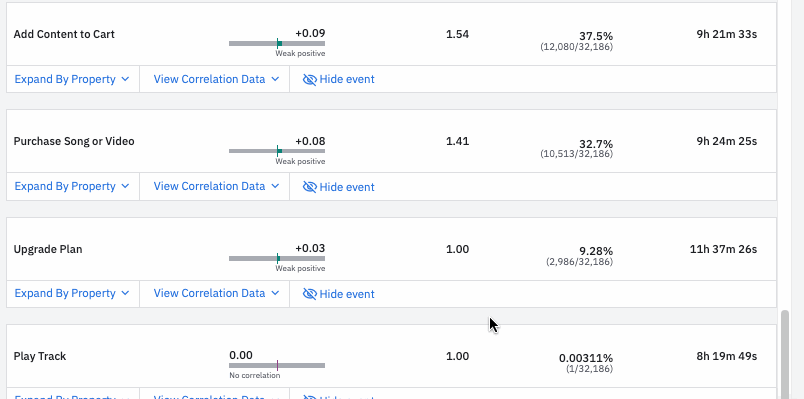Viewport: 804px width, 399px height.
Task: Click the crossed-eye icon for Upgrade Plan
Action: (309, 294)
